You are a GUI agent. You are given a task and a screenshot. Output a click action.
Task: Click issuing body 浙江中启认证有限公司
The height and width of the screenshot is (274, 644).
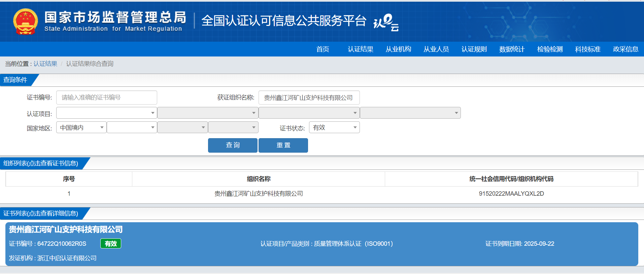[67, 258]
